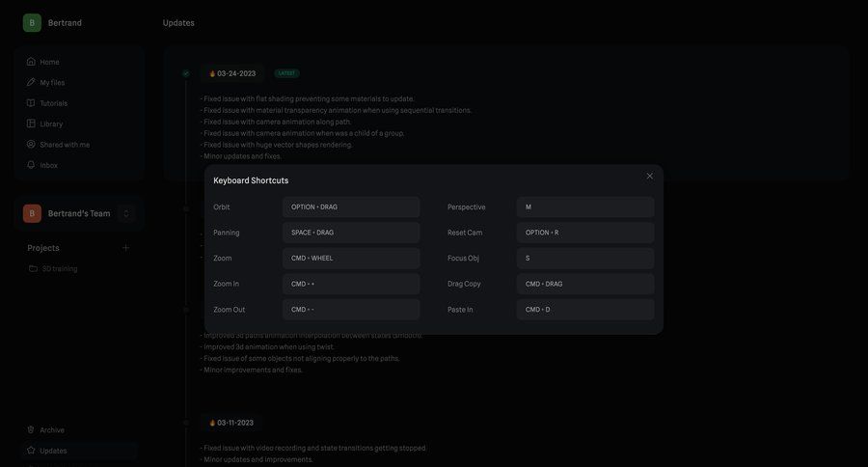
Task: Click the Archive icon in sidebar
Action: click(31, 429)
